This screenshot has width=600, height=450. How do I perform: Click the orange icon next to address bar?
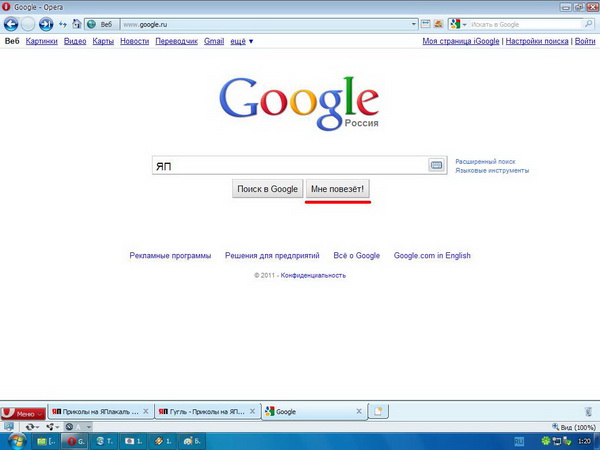[439, 24]
